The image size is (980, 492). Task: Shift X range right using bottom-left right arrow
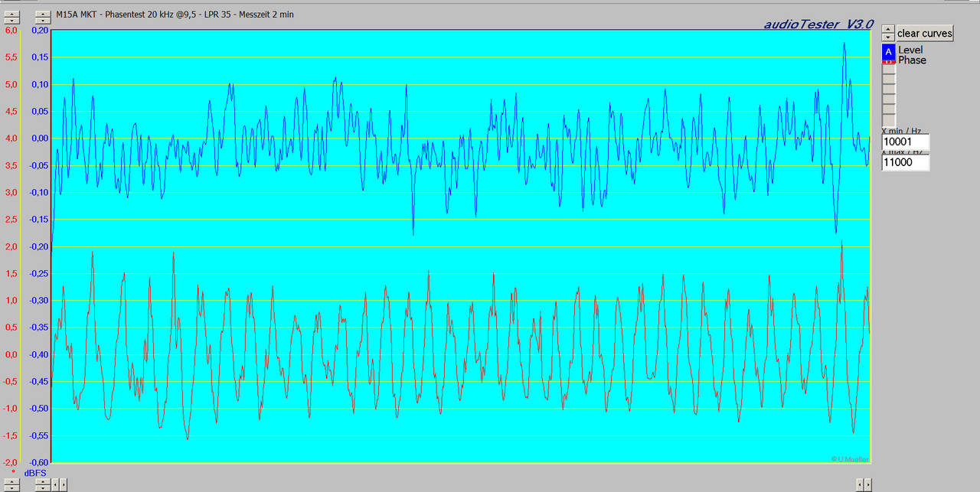(x=64, y=484)
